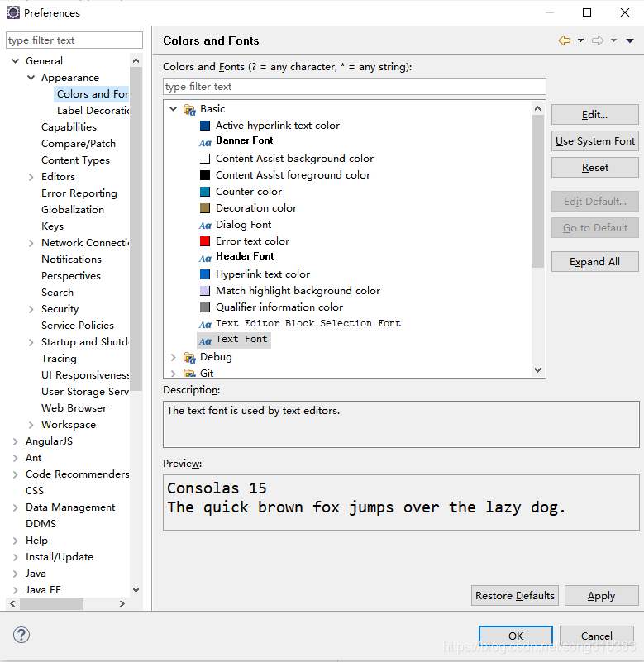The image size is (644, 662).
Task: Select Active hyperlink text color swatch
Action: pyautogui.click(x=205, y=126)
